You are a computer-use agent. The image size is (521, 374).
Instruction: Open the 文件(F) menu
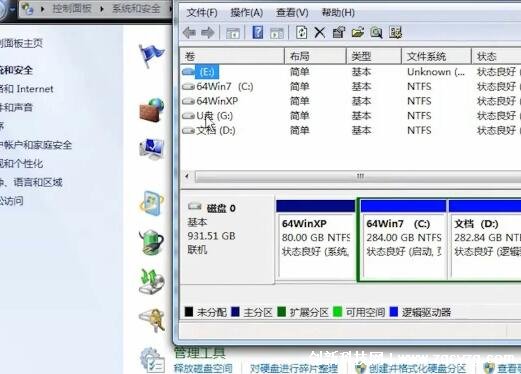202,13
